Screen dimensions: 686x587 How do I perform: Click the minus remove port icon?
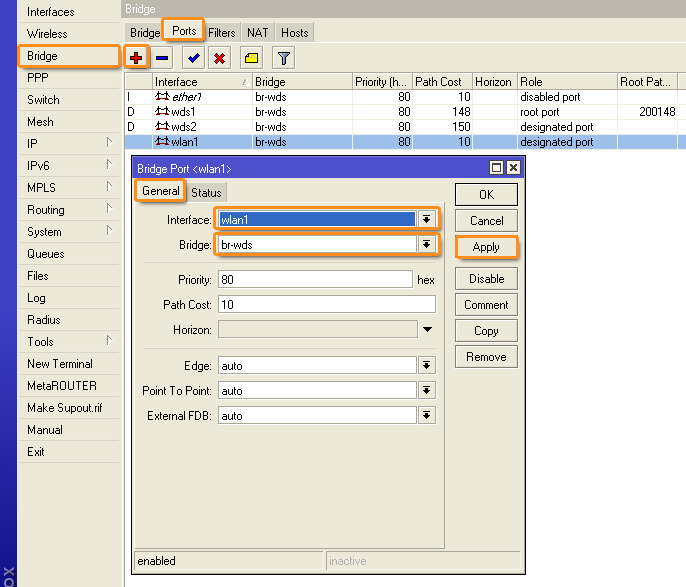[x=162, y=59]
